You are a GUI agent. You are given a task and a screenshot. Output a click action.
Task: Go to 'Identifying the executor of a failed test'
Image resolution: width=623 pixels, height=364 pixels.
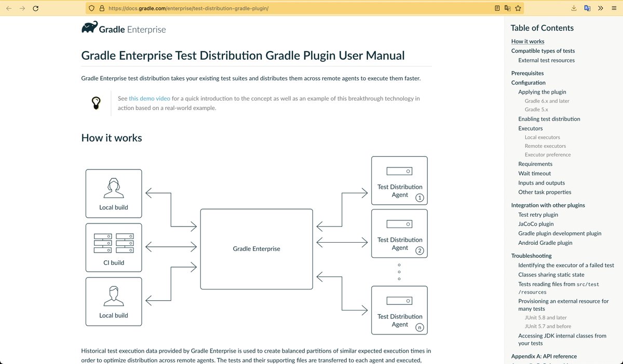pyautogui.click(x=566, y=265)
